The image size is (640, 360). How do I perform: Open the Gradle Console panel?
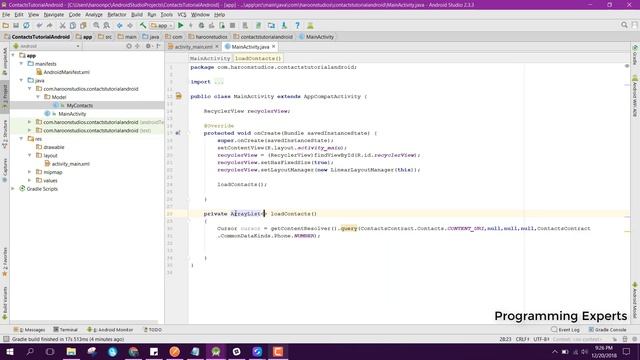click(x=607, y=330)
